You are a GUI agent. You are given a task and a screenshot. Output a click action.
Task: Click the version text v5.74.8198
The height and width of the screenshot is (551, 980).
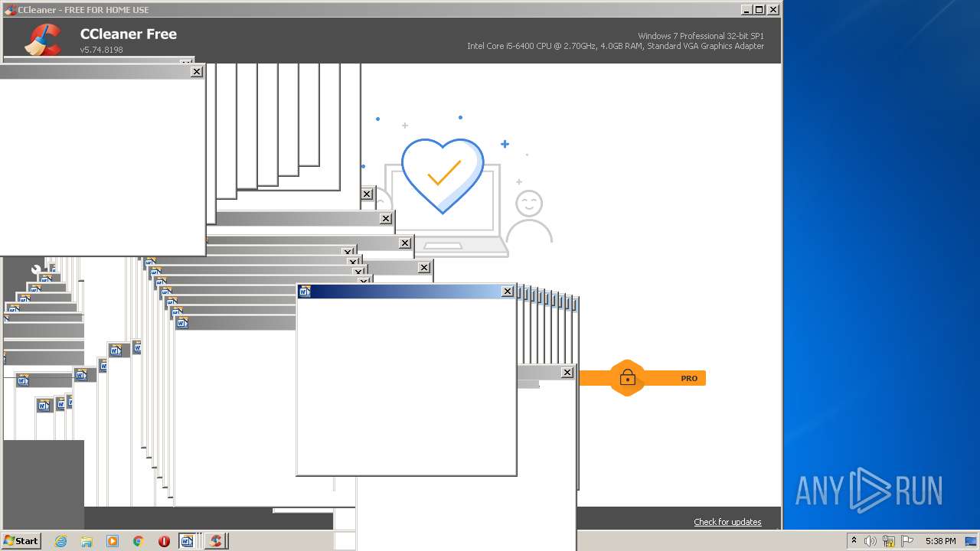coord(101,50)
